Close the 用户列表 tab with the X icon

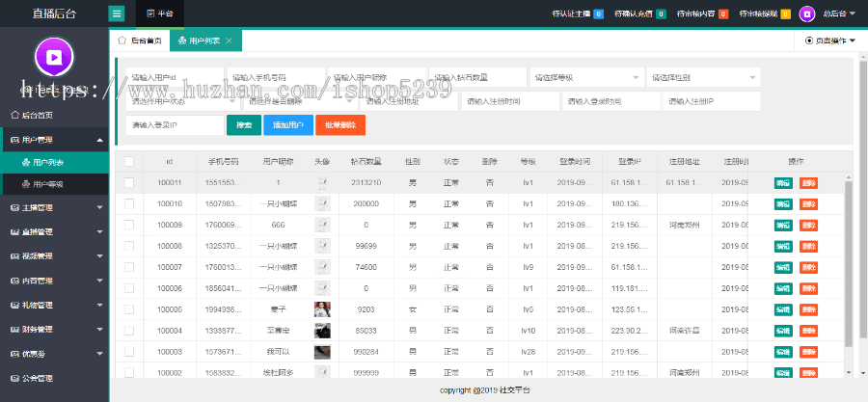(228, 41)
